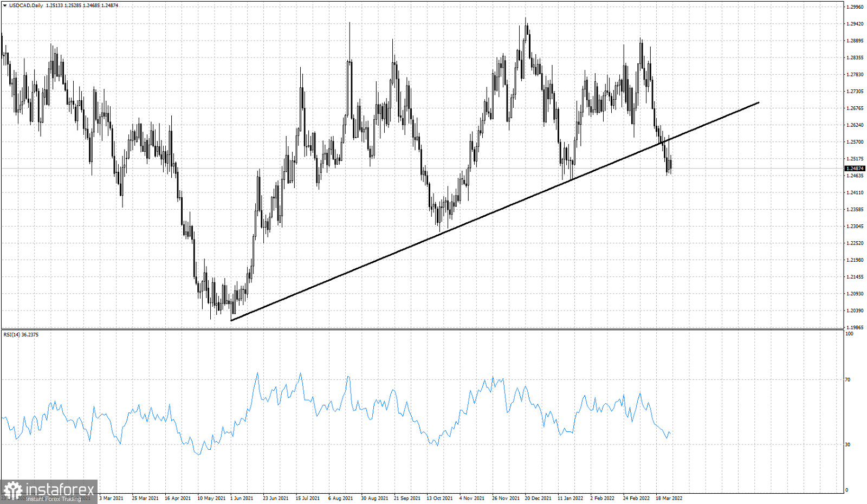Click the 11 Jan 2022 date label
The image size is (867, 504).
(x=571, y=498)
